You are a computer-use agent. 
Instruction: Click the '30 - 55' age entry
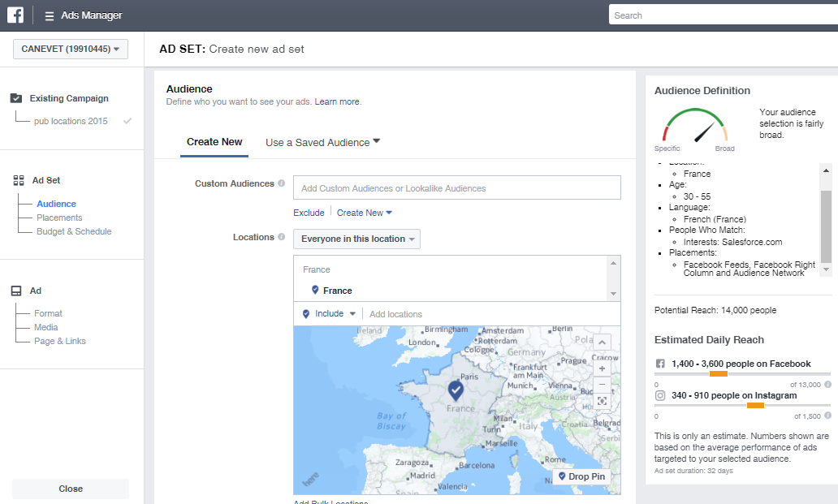[x=697, y=196]
